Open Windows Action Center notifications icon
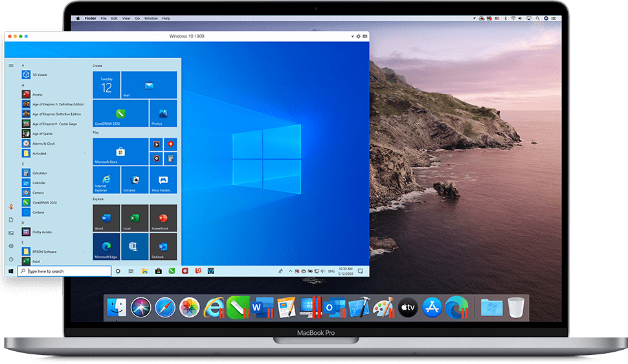The image size is (628, 364). (x=361, y=271)
